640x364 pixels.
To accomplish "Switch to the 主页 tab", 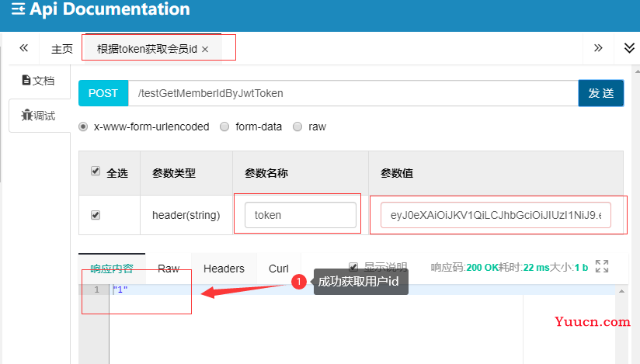I will [x=61, y=49].
